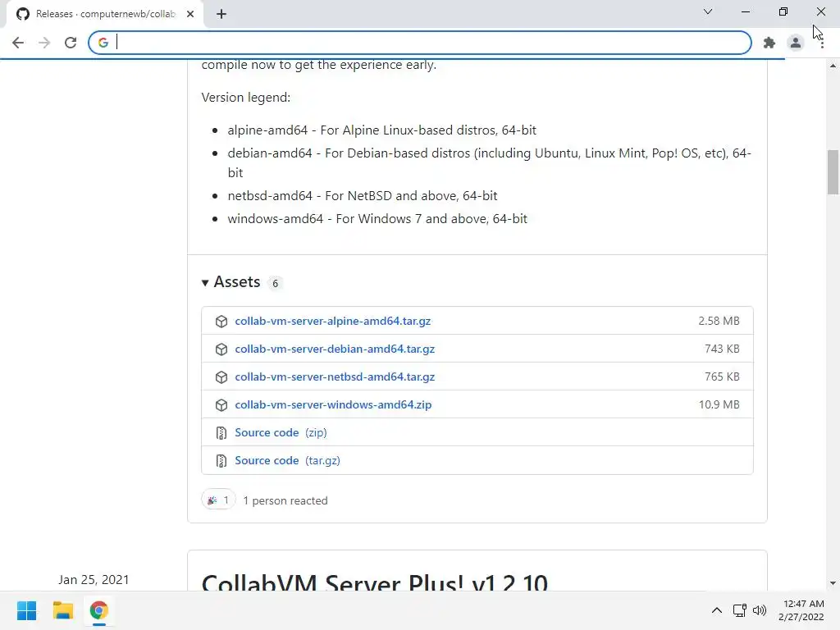Open the Chrome profile avatar
Image resolution: width=840 pixels, height=630 pixels.
796,43
